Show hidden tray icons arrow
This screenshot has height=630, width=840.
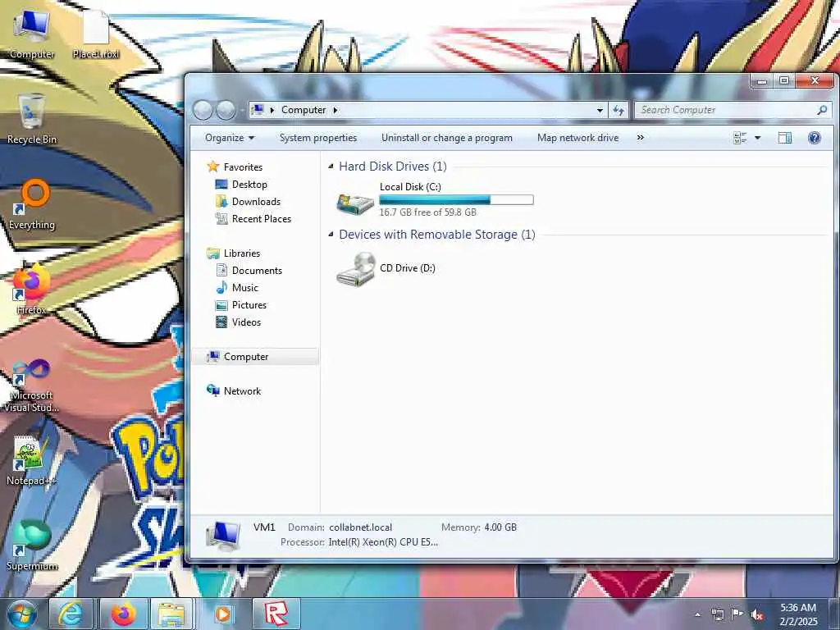click(x=697, y=614)
